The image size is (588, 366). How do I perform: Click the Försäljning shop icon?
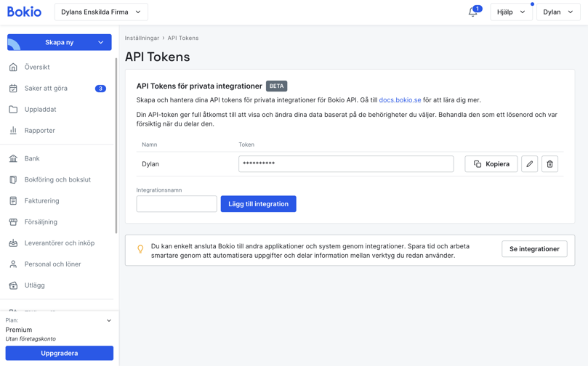(x=13, y=222)
